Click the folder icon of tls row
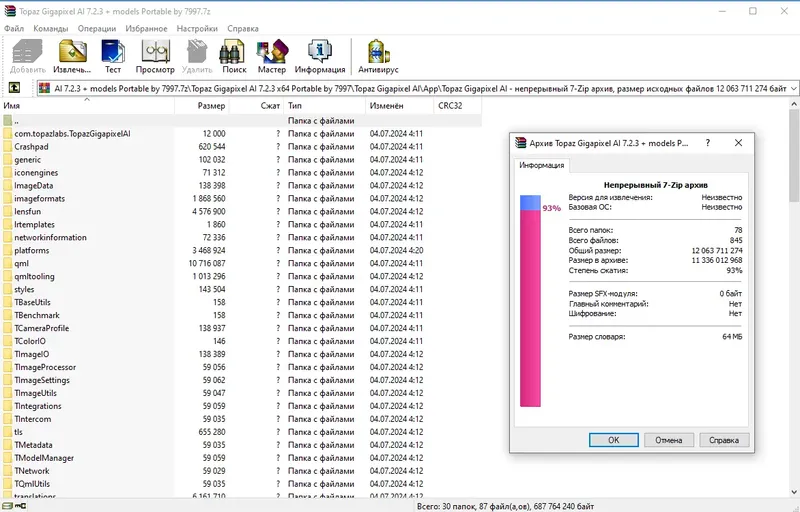Screen dimensions: 800x512 pos(7,432)
